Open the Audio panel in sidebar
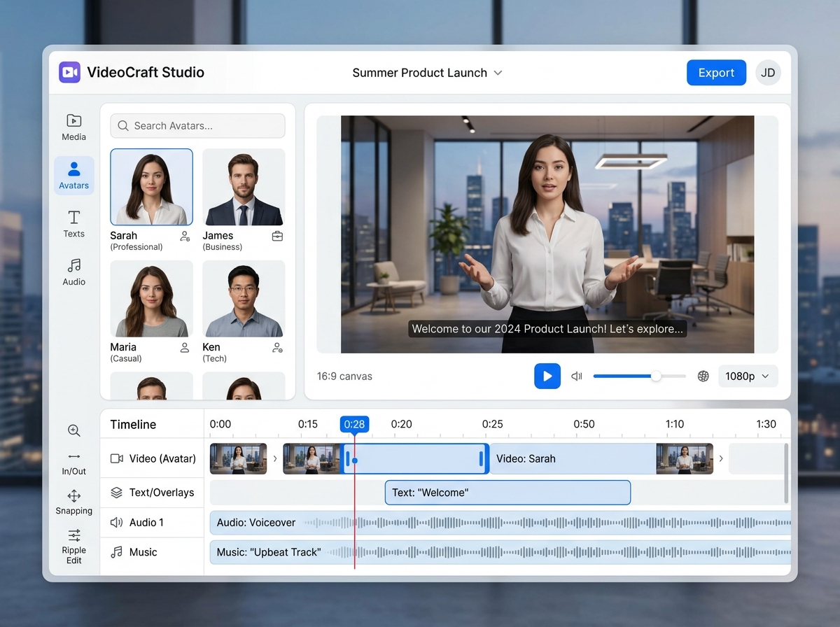Viewport: 840px width, 627px height. tap(73, 272)
